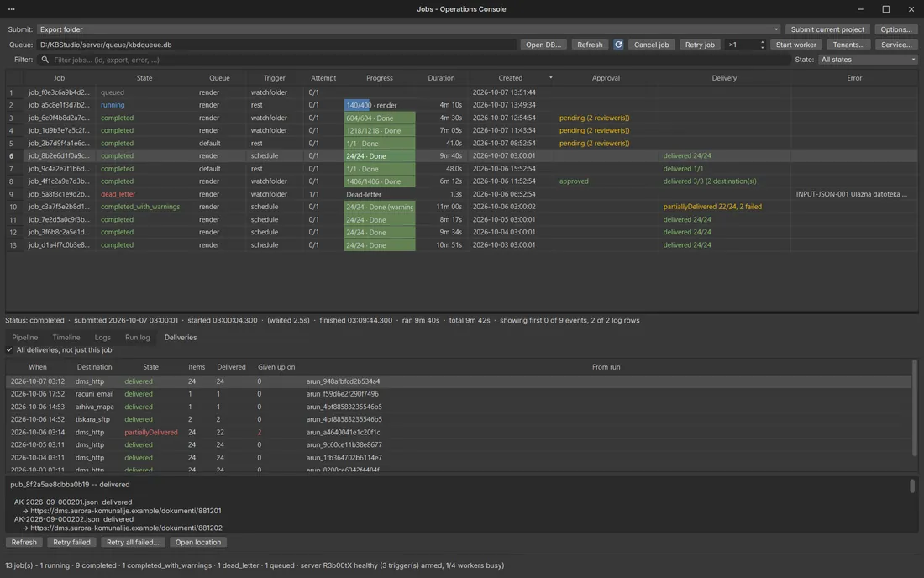Click Submit current project button
This screenshot has height=578, width=924.
827,29
